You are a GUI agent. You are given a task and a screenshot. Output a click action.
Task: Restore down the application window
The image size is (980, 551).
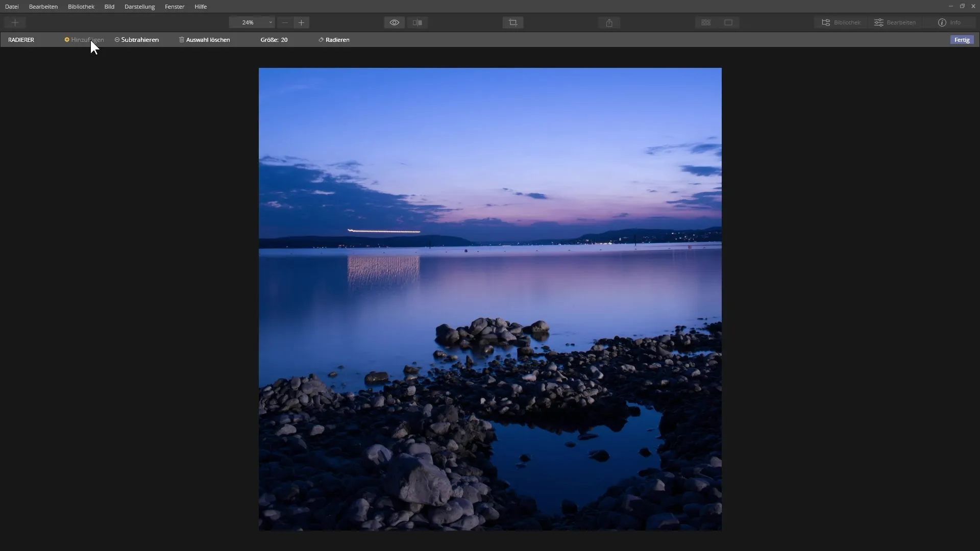point(962,6)
